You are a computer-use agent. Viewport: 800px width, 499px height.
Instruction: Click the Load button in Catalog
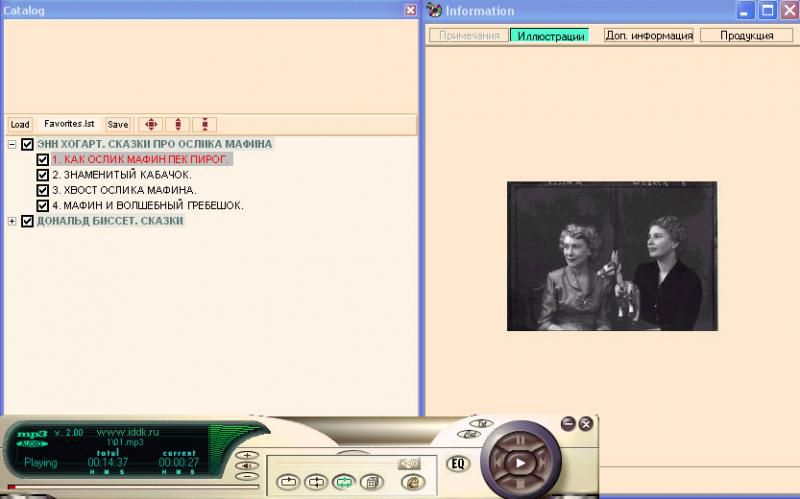click(20, 125)
